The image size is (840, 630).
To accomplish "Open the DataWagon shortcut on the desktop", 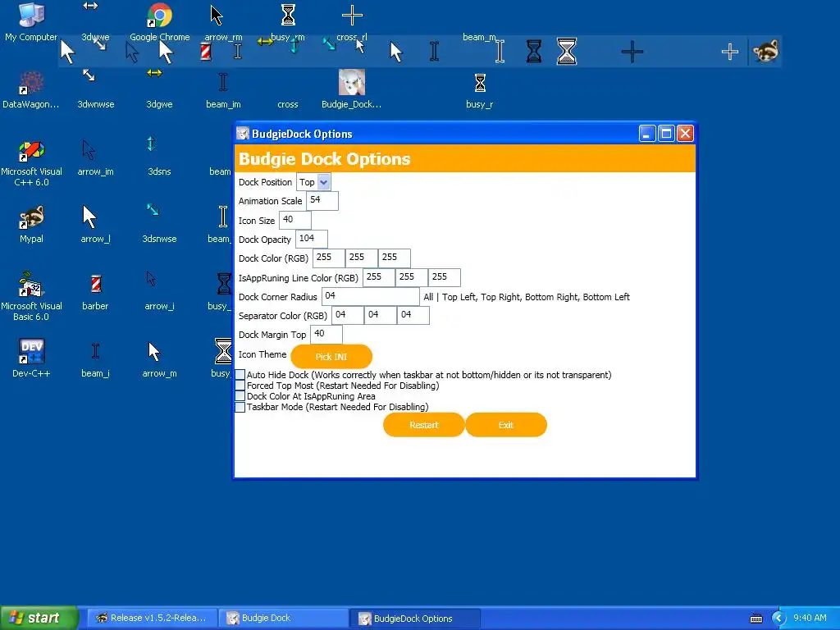I will 31,90.
